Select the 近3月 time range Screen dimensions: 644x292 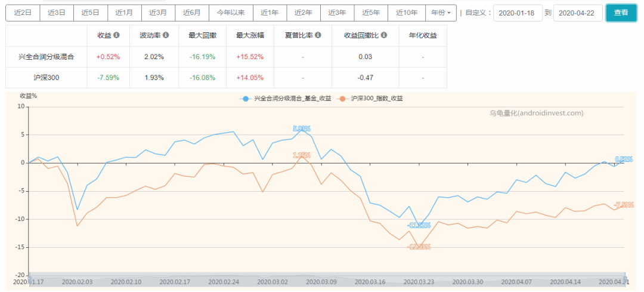point(158,13)
